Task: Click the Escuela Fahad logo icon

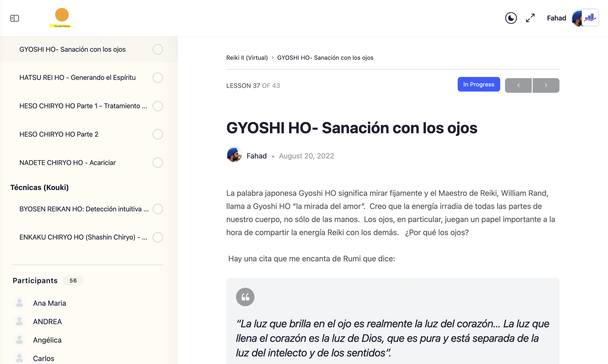Action: click(63, 18)
